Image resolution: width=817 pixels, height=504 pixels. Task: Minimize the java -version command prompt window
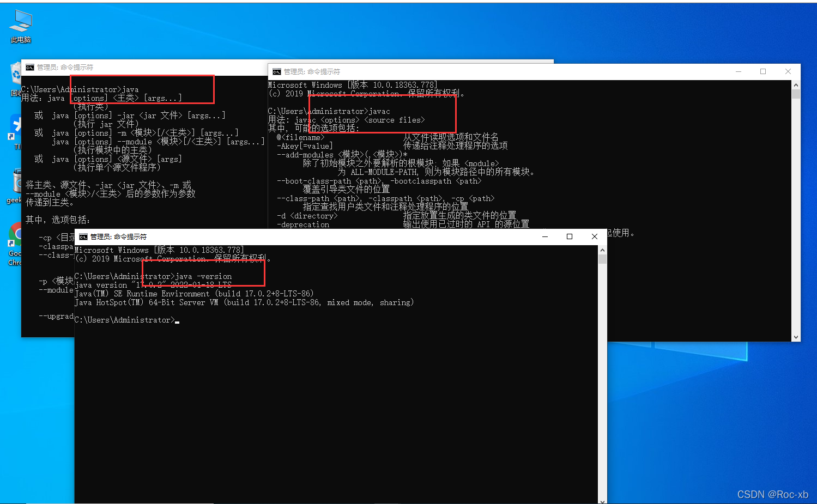point(545,236)
